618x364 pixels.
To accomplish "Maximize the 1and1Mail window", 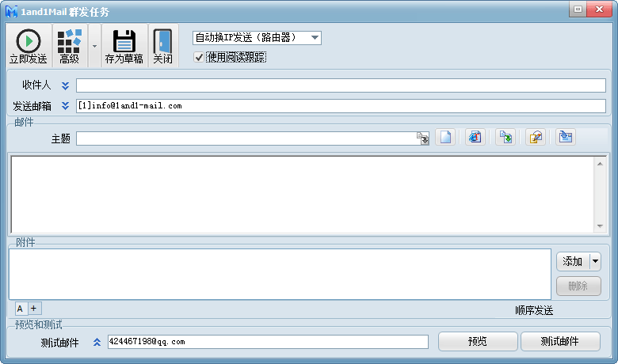I will point(578,9).
